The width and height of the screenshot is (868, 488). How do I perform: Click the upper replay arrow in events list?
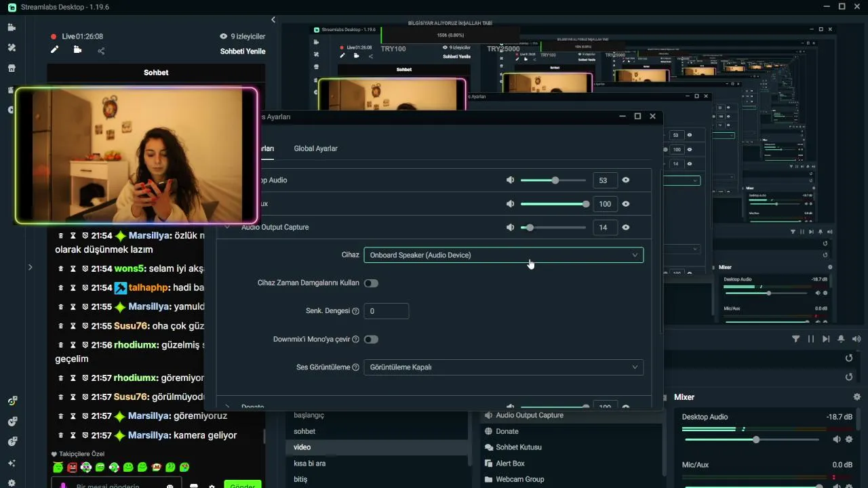(x=849, y=358)
